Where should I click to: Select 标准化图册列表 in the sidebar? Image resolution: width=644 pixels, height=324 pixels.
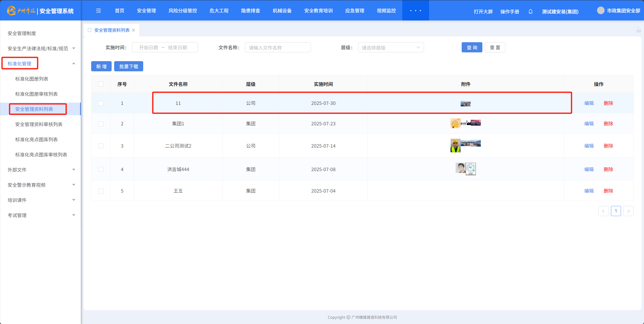32,79
